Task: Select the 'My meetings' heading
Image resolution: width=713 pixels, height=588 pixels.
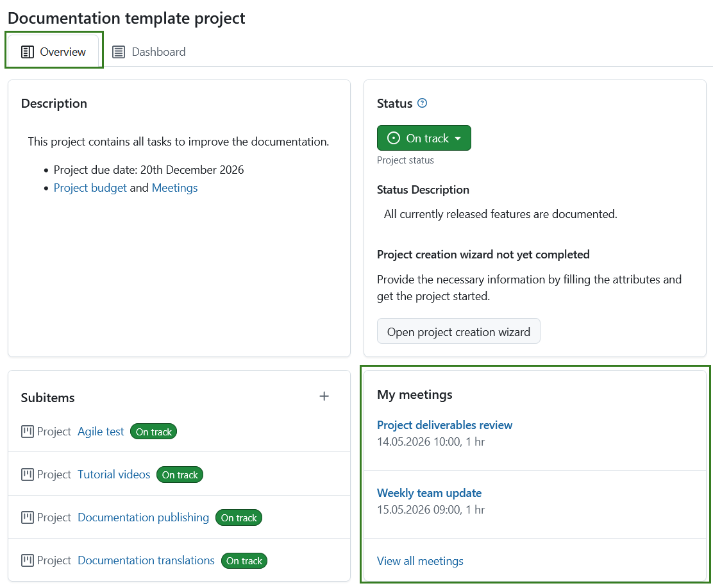Action: (415, 394)
